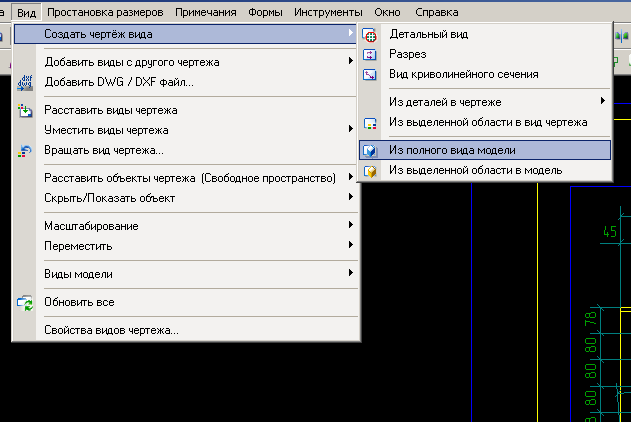Open the 'Справка' menu

coord(435,13)
